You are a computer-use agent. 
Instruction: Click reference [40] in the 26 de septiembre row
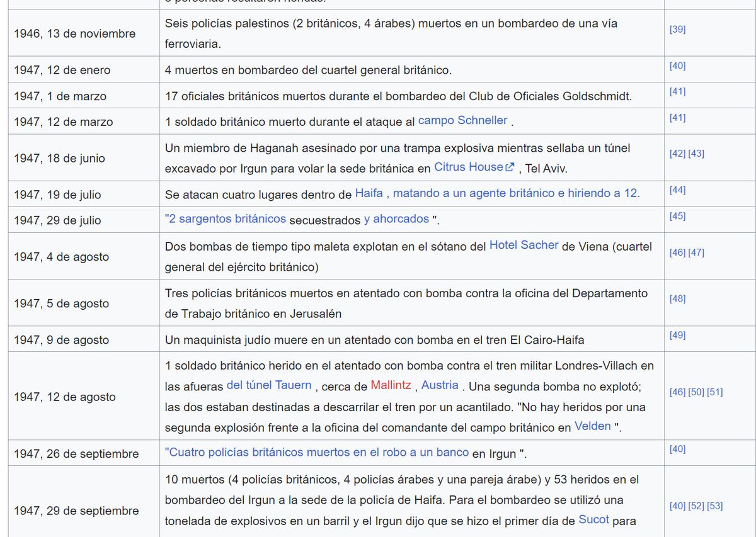677,449
